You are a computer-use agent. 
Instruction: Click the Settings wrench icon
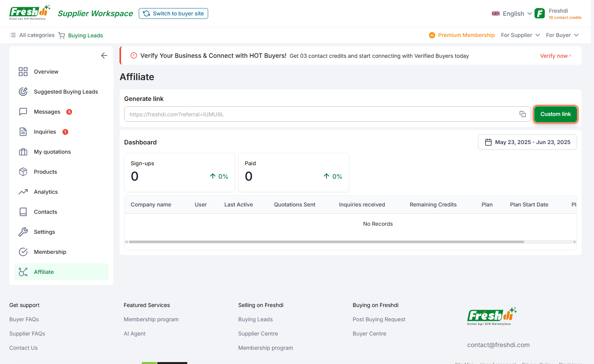click(23, 232)
